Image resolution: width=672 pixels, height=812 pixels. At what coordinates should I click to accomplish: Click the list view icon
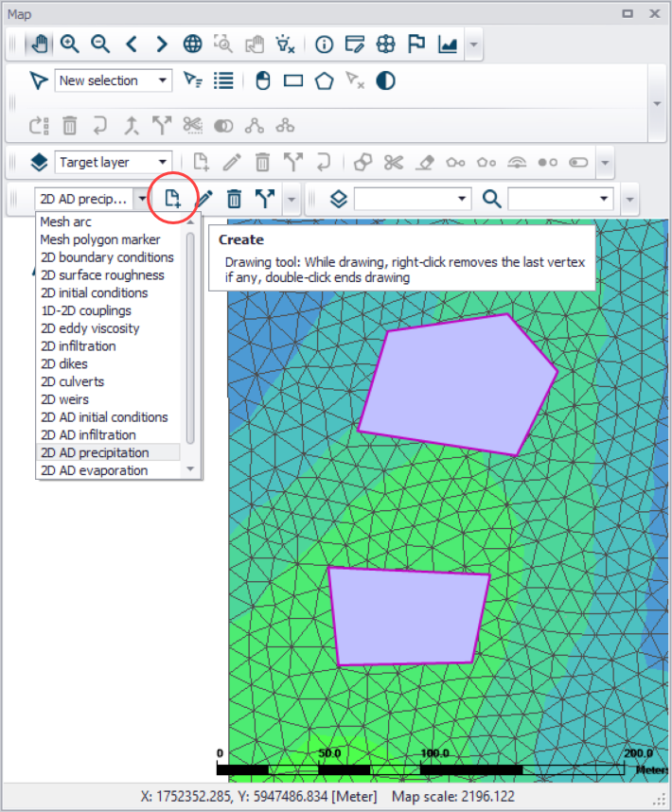(223, 80)
